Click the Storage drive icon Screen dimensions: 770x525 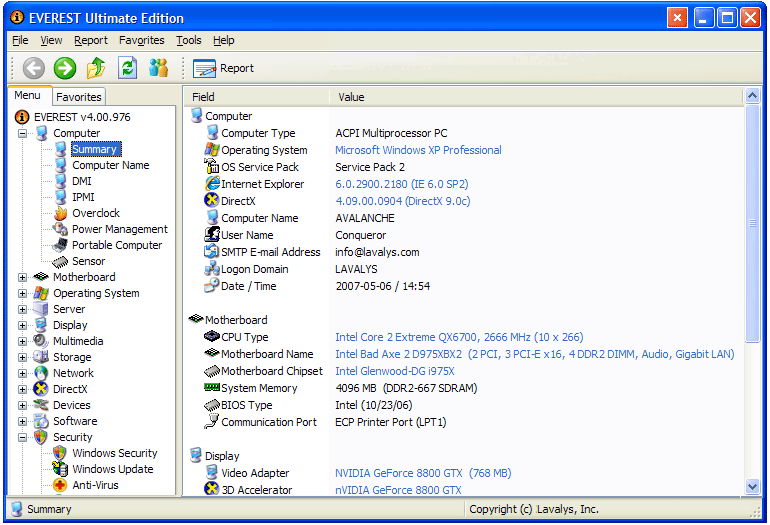pos(41,357)
